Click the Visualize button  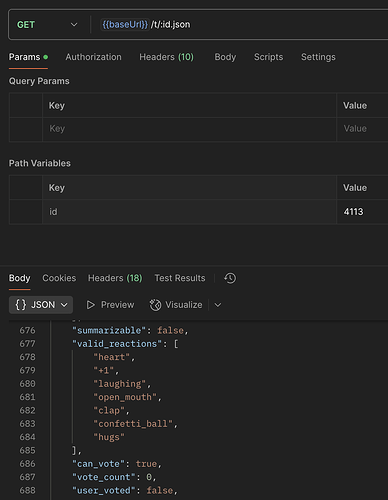[176, 305]
